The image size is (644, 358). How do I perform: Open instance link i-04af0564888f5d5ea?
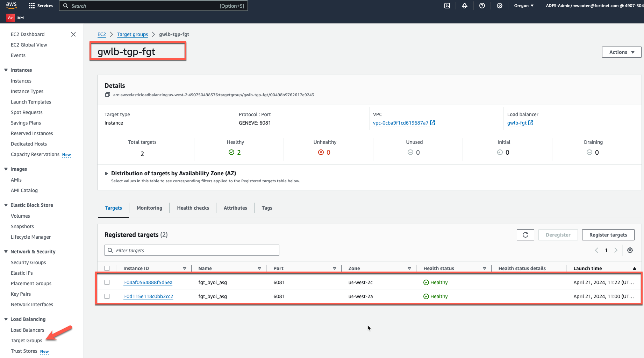[148, 282]
